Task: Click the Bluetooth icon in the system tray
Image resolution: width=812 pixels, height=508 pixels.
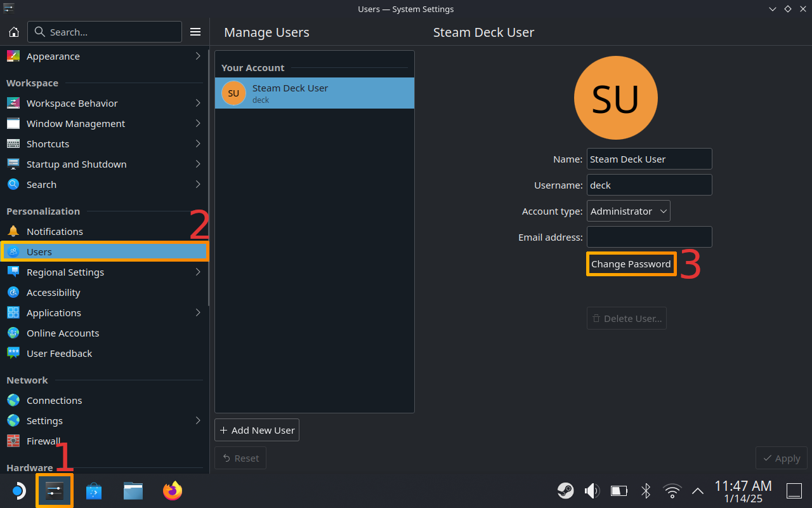Action: tap(645, 490)
